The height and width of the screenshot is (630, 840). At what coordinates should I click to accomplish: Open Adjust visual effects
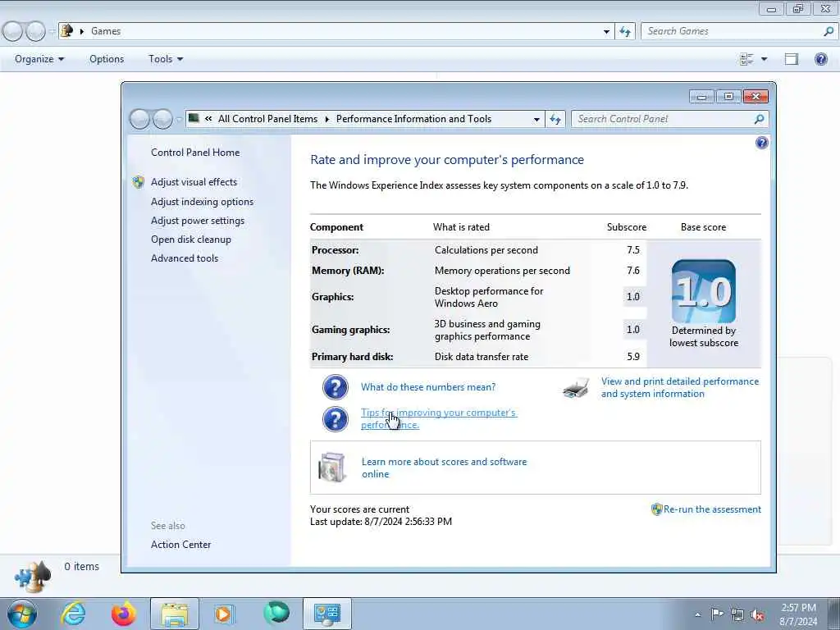[194, 182]
